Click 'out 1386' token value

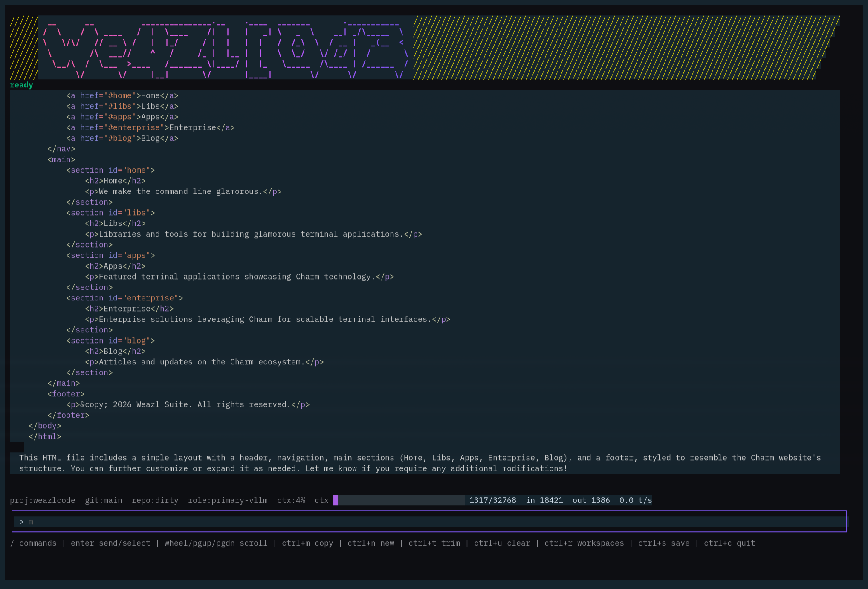click(x=591, y=500)
